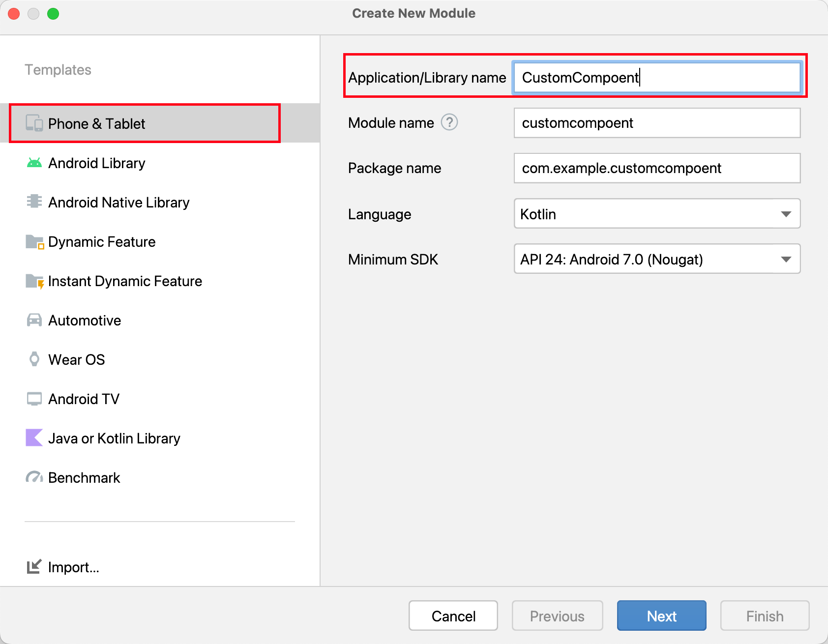The width and height of the screenshot is (828, 644).
Task: Click the Kotlin library icon
Action: [x=34, y=438]
